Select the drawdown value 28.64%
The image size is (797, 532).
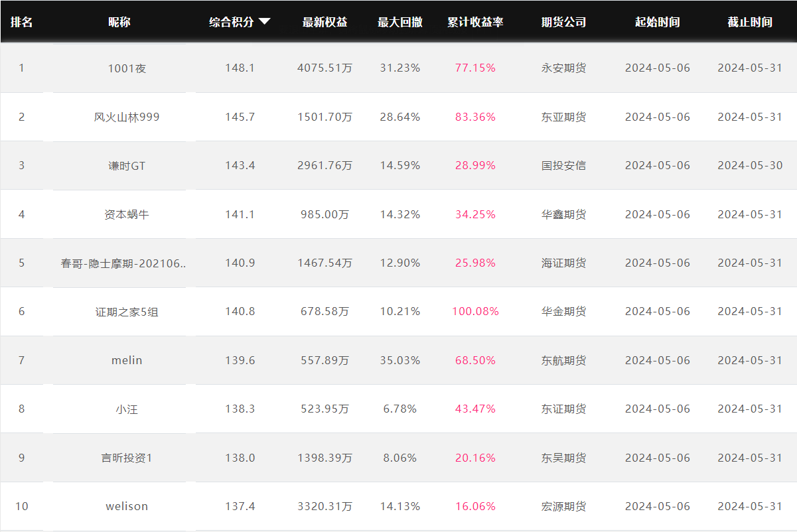(x=400, y=117)
